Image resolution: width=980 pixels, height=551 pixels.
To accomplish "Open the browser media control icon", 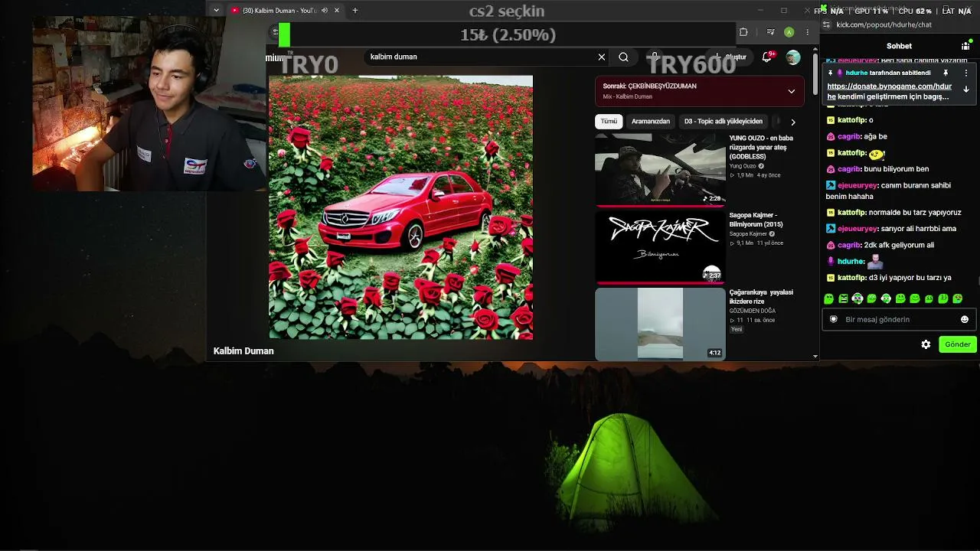I will (771, 32).
